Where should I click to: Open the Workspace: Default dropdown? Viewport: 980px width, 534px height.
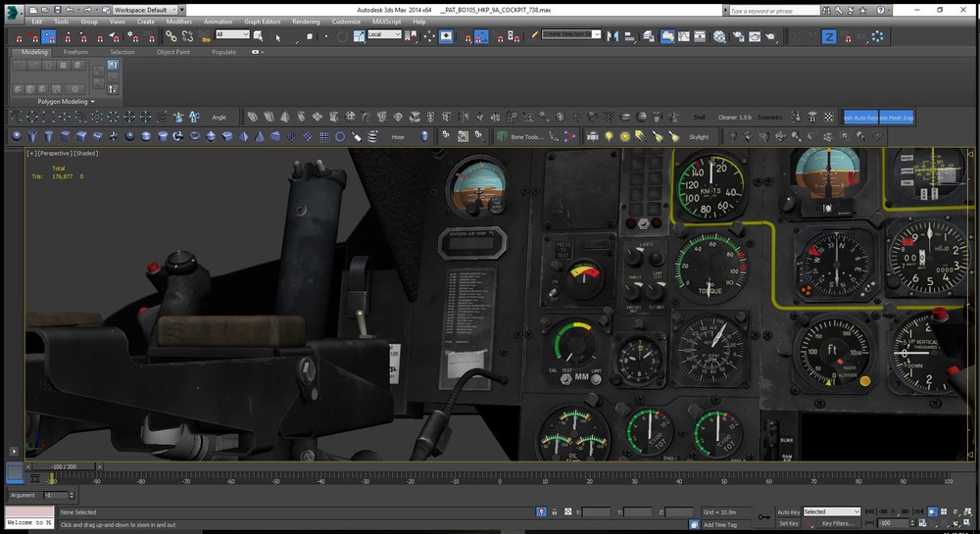(x=147, y=9)
